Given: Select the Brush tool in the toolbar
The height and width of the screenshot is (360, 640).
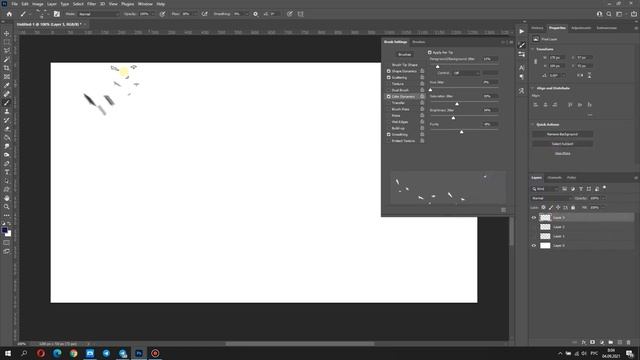Looking at the screenshot, I should click(7, 102).
